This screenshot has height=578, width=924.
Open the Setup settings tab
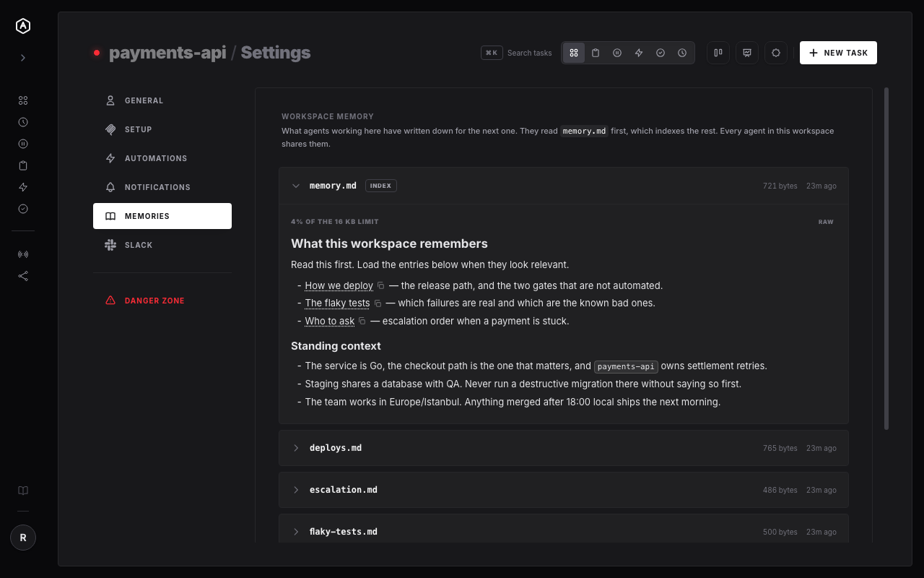click(162, 129)
